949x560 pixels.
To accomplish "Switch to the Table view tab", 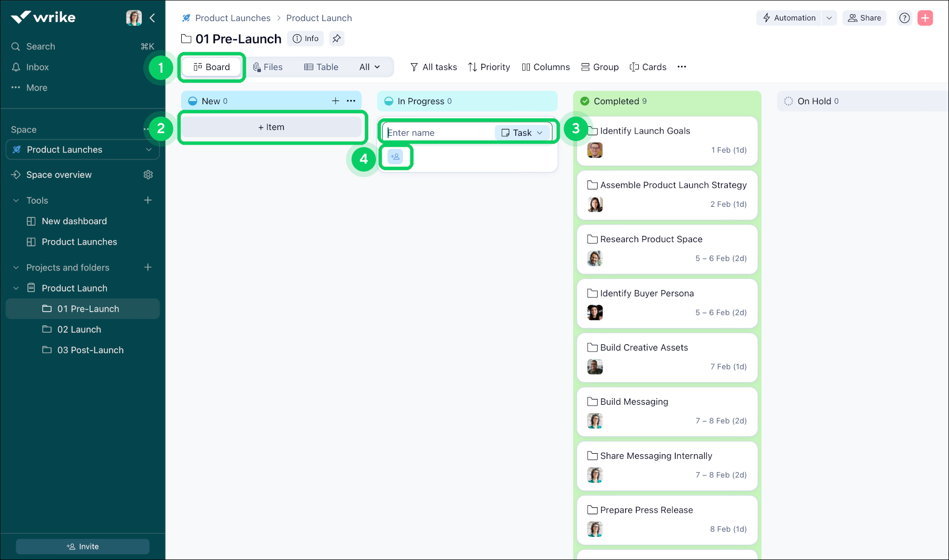I will pyautogui.click(x=321, y=67).
